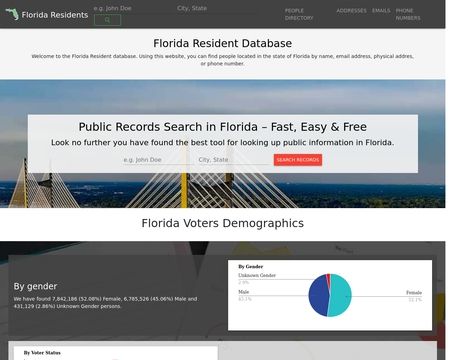Image resolution: width=450 pixels, height=360 pixels.
Task: Click the By gender section heading
Action: pyautogui.click(x=35, y=286)
